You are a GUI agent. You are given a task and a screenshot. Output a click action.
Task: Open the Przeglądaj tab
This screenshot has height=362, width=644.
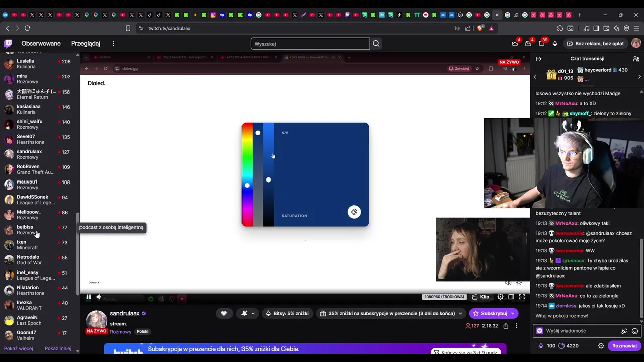(86, 44)
